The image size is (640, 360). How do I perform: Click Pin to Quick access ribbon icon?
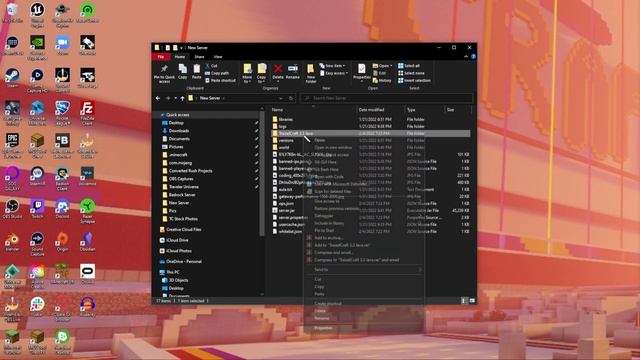(164, 73)
